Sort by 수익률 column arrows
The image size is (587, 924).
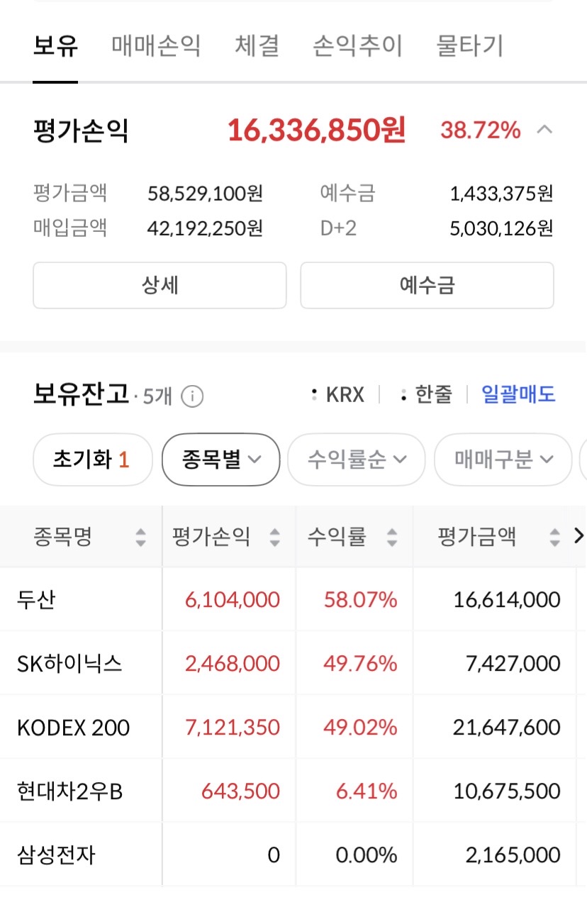point(392,538)
